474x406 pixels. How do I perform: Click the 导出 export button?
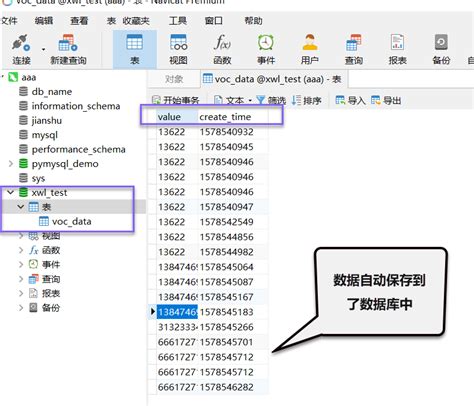(386, 100)
